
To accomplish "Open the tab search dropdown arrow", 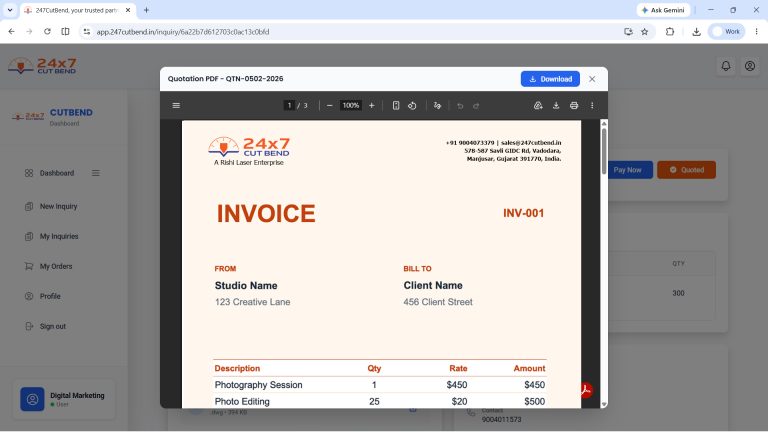I will (10, 10).
